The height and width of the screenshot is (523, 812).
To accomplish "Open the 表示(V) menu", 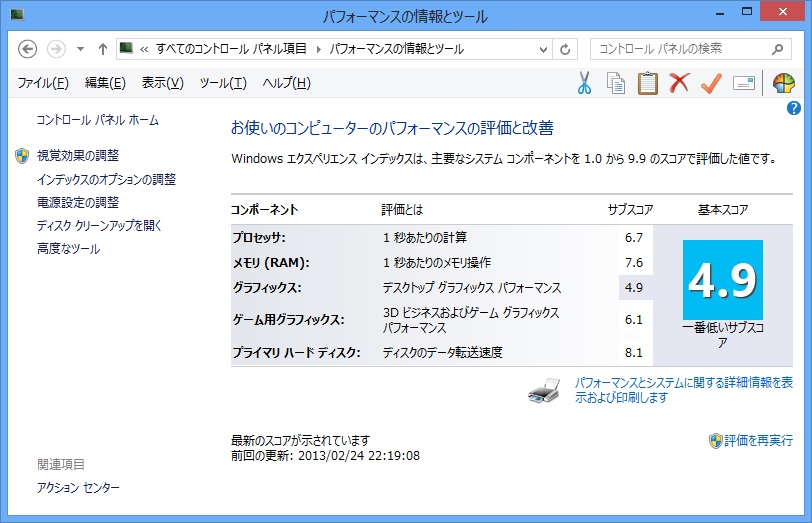I will point(163,83).
